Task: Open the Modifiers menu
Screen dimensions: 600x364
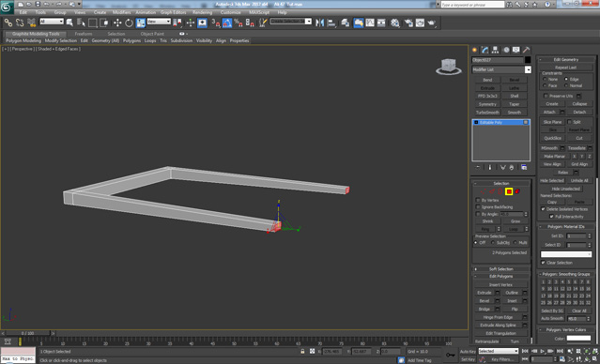Action: 122,12
